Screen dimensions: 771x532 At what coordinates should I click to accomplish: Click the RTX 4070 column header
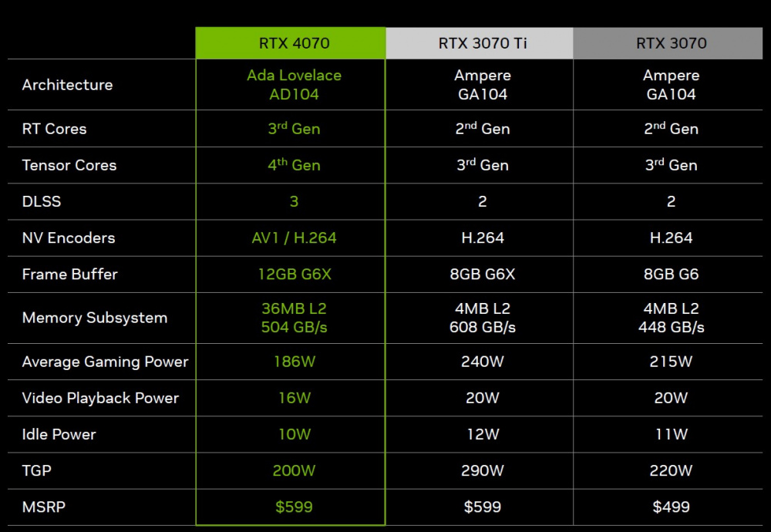pyautogui.click(x=291, y=43)
